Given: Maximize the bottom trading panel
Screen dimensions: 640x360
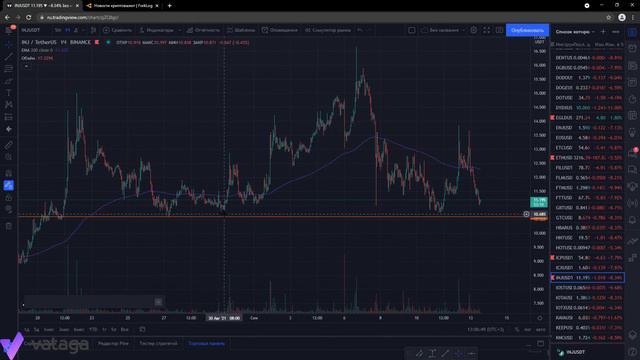Looking at the screenshot, I should 540,344.
